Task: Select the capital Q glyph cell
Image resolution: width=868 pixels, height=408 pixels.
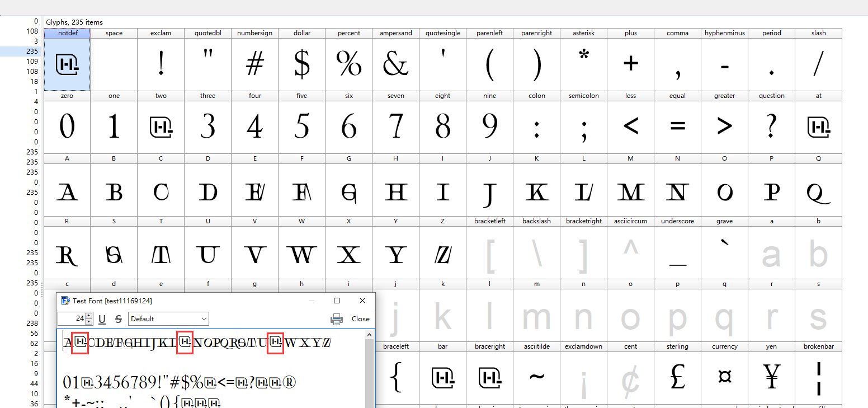Action: point(819,185)
